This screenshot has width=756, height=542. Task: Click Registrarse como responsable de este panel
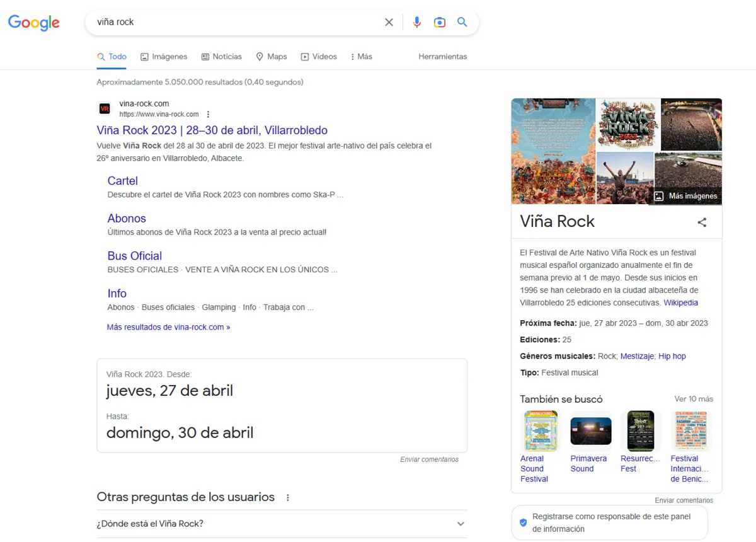pos(611,522)
